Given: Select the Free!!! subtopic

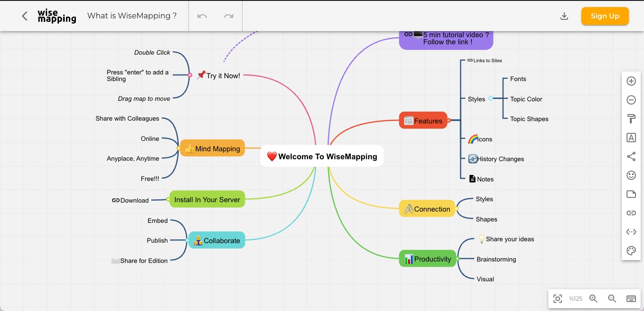Looking at the screenshot, I should click(150, 179).
